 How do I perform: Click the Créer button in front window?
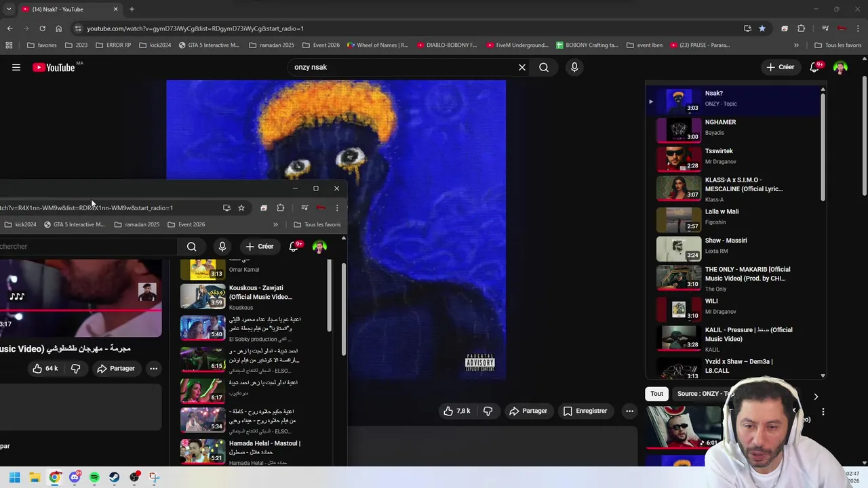pyautogui.click(x=260, y=247)
